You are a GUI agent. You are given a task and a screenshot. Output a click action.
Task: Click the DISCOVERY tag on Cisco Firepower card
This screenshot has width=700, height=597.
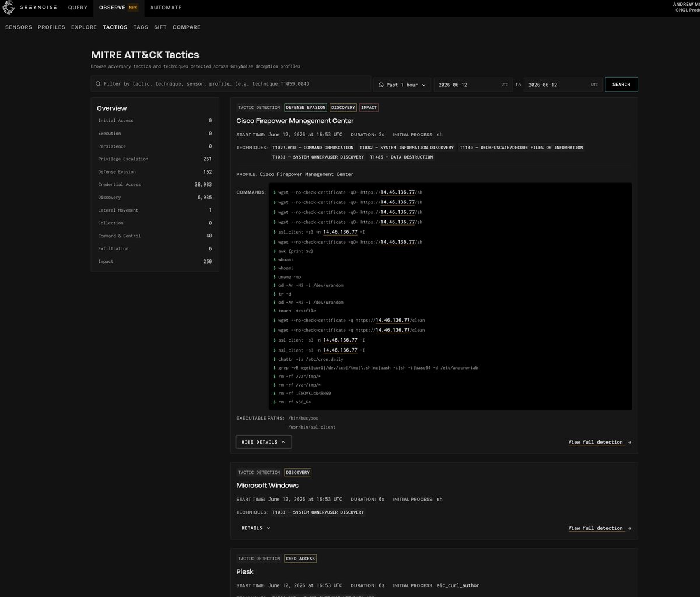point(343,107)
